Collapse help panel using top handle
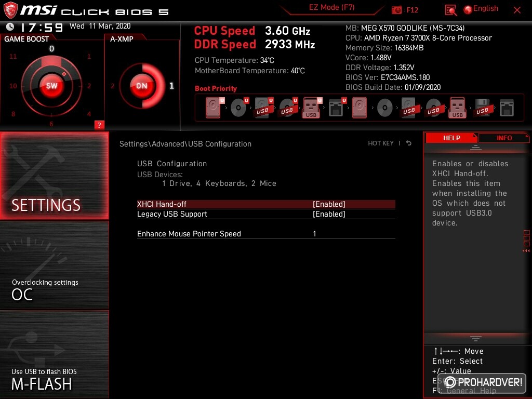This screenshot has width=532, height=399. pos(476,148)
